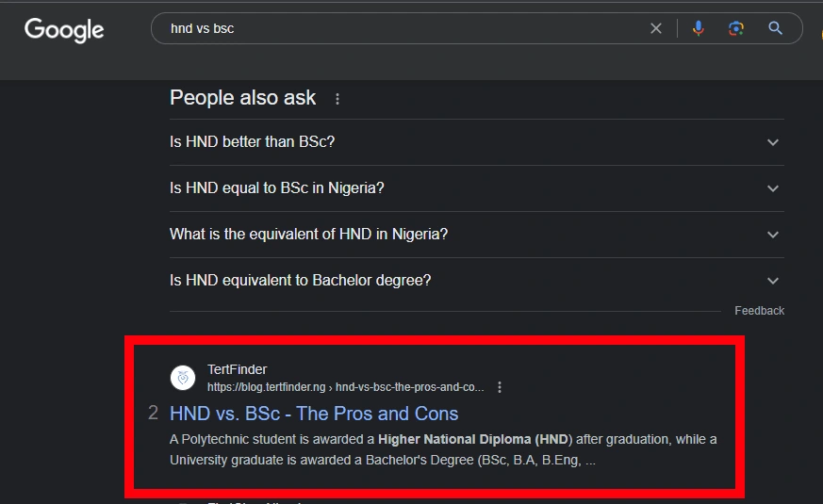Click chevron arrow beside "Is HND better than BSc?"

(773, 142)
